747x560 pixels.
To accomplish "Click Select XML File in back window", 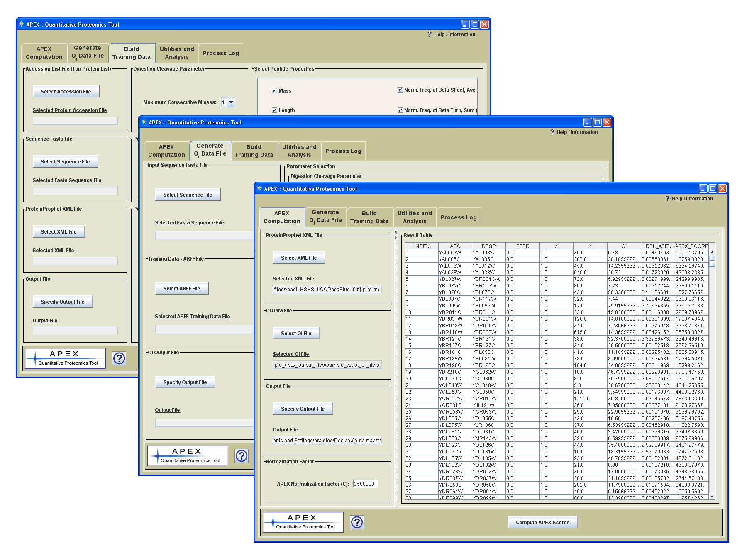I will pyautogui.click(x=59, y=232).
